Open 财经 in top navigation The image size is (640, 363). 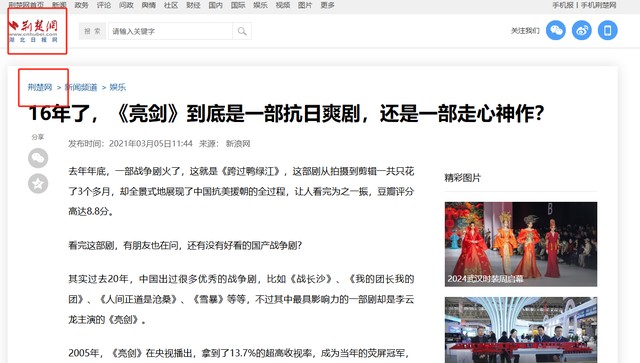[193, 5]
